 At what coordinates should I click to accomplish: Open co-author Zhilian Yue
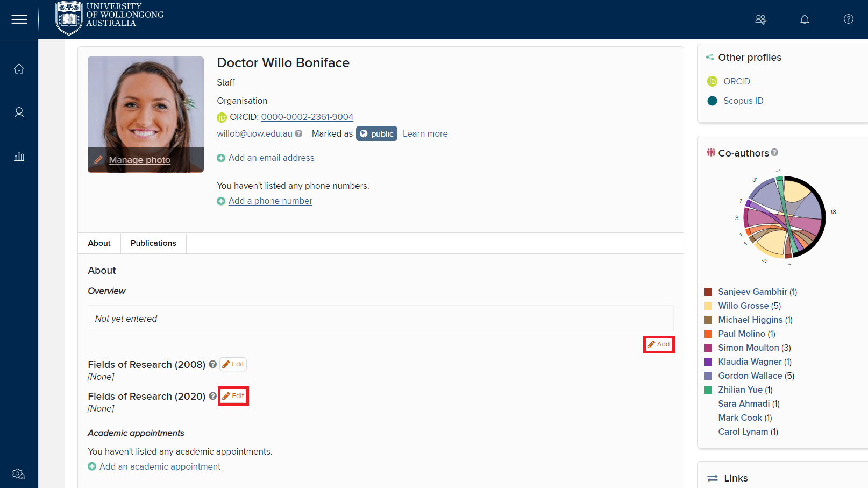click(741, 390)
